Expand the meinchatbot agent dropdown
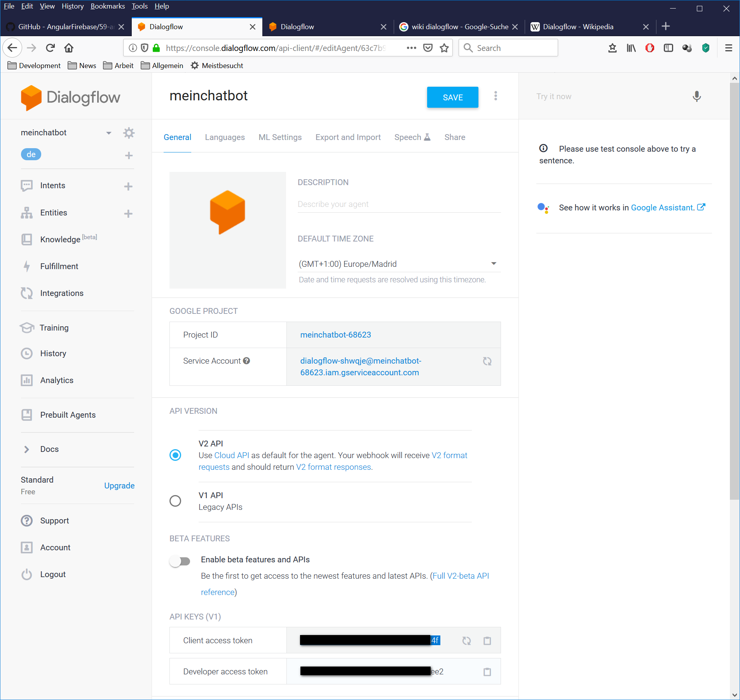This screenshot has width=740, height=700. pyautogui.click(x=109, y=133)
